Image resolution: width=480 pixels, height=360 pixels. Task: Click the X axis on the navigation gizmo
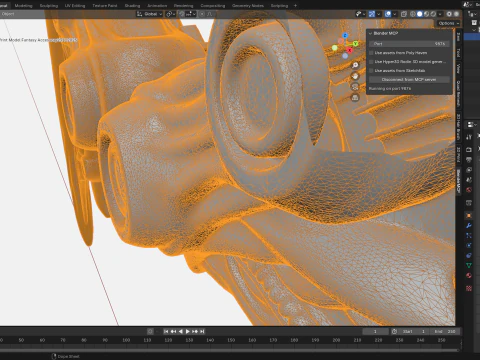[349, 50]
